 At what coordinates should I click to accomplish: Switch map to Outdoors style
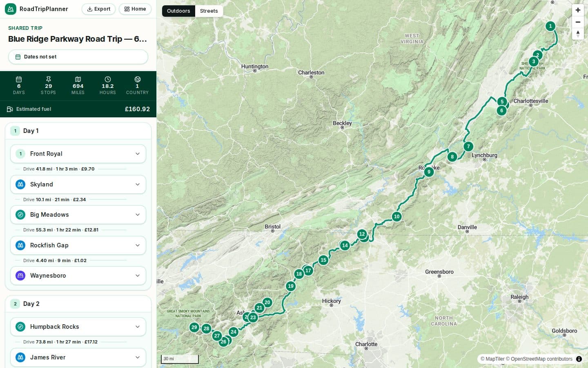tap(178, 11)
